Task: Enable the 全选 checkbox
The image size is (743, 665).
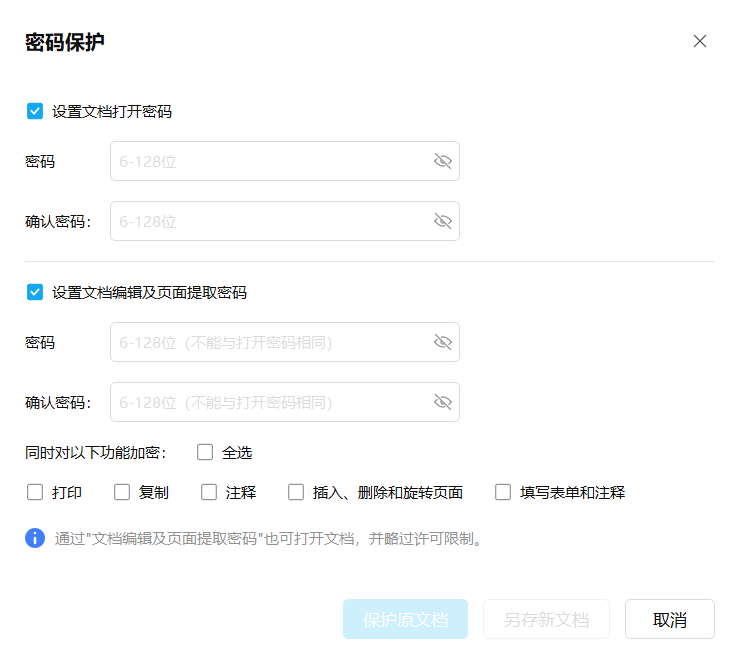Action: [x=205, y=452]
